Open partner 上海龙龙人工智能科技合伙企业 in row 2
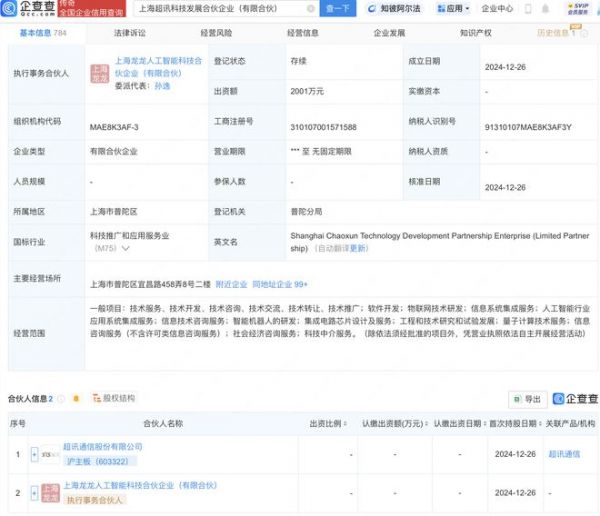The height and width of the screenshot is (516, 600). point(140,485)
